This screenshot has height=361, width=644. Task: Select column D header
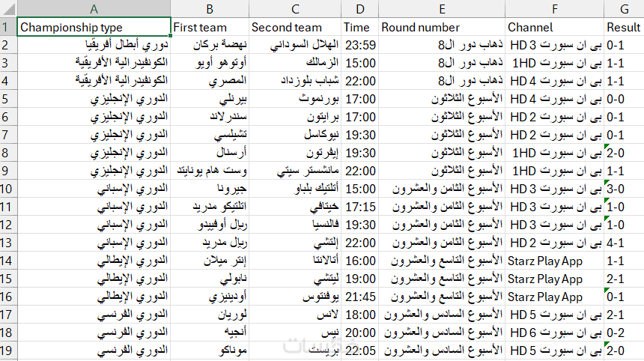click(x=360, y=9)
